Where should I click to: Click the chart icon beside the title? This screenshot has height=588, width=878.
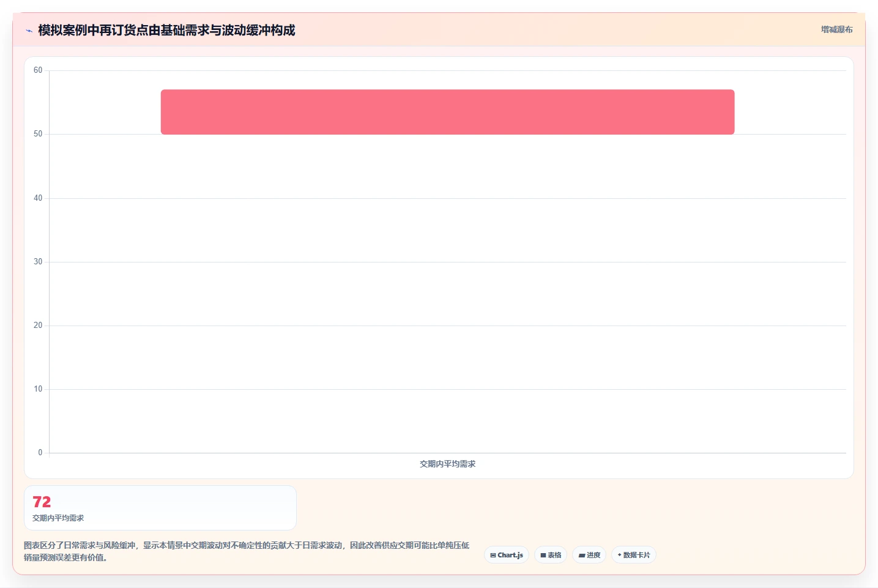point(29,31)
